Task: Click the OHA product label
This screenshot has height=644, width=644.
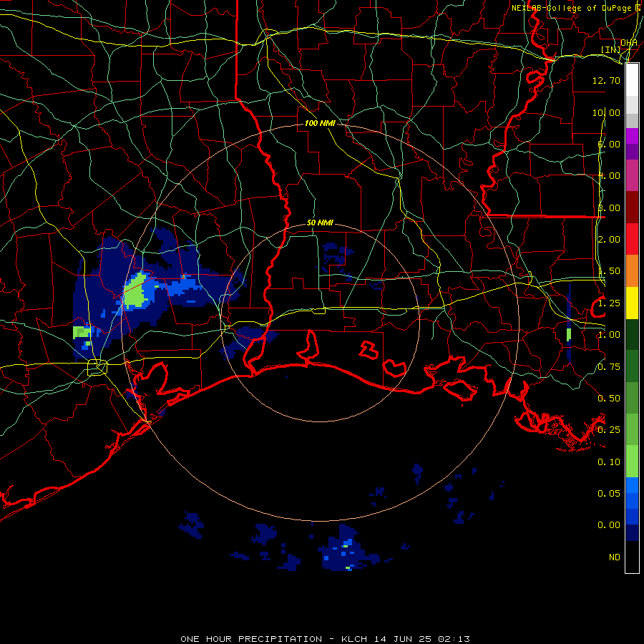Action: [629, 43]
